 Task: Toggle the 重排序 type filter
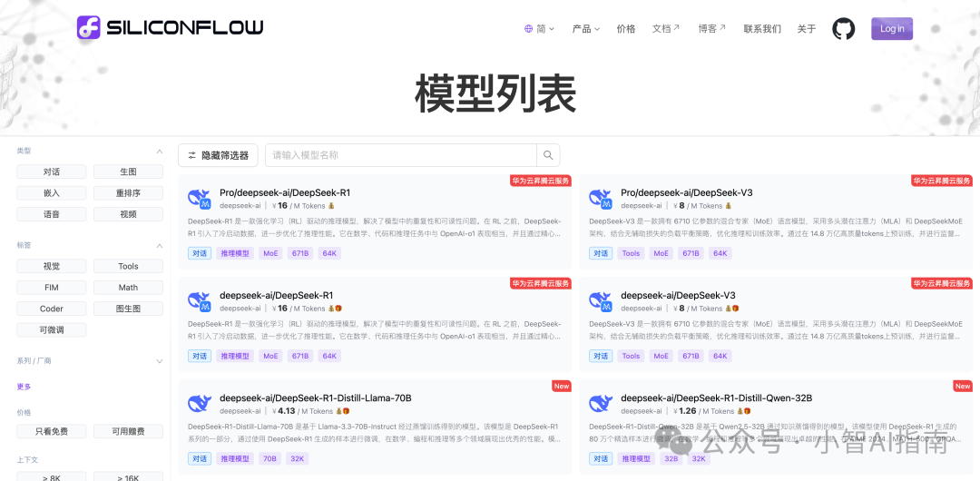(x=128, y=193)
